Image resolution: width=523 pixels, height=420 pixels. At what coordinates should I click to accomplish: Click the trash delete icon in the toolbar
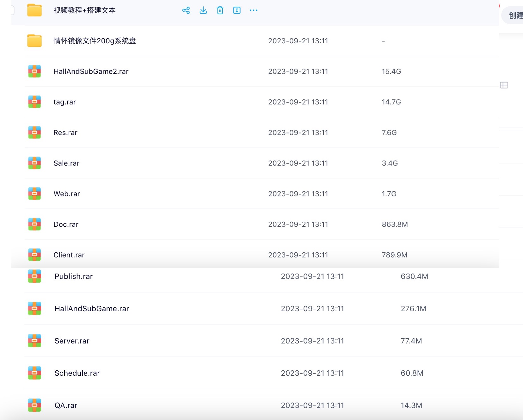pos(220,10)
